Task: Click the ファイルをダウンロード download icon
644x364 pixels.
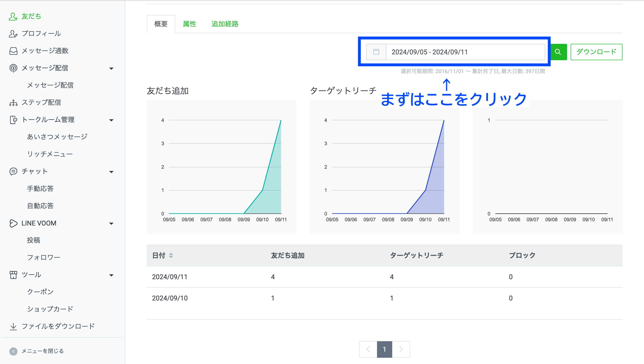Action: pyautogui.click(x=13, y=326)
